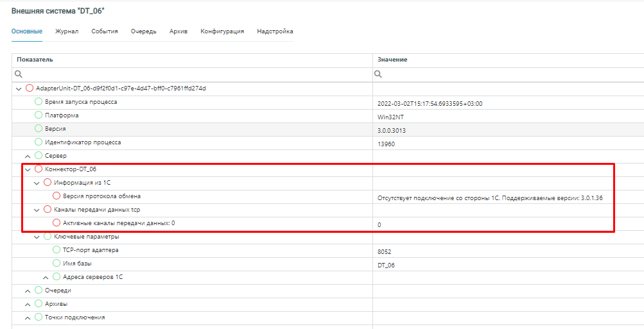The height and width of the screenshot is (329, 644).
Task: Click red status icon for Версия протокола обмена
Action: coord(57,196)
